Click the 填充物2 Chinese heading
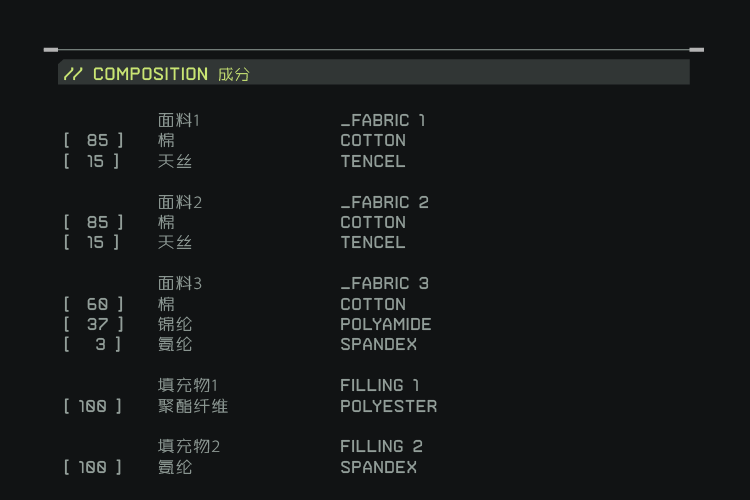750x500 pixels. pyautogui.click(x=188, y=447)
